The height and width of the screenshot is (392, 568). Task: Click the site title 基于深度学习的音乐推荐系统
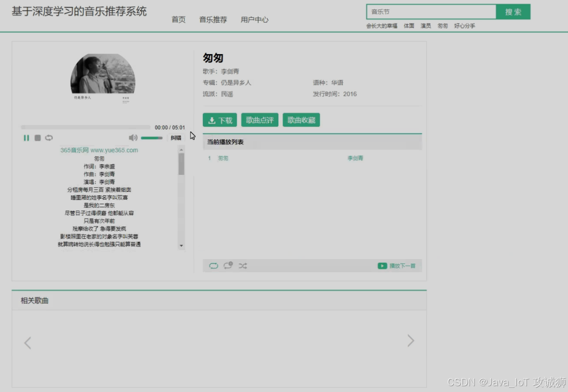(79, 12)
